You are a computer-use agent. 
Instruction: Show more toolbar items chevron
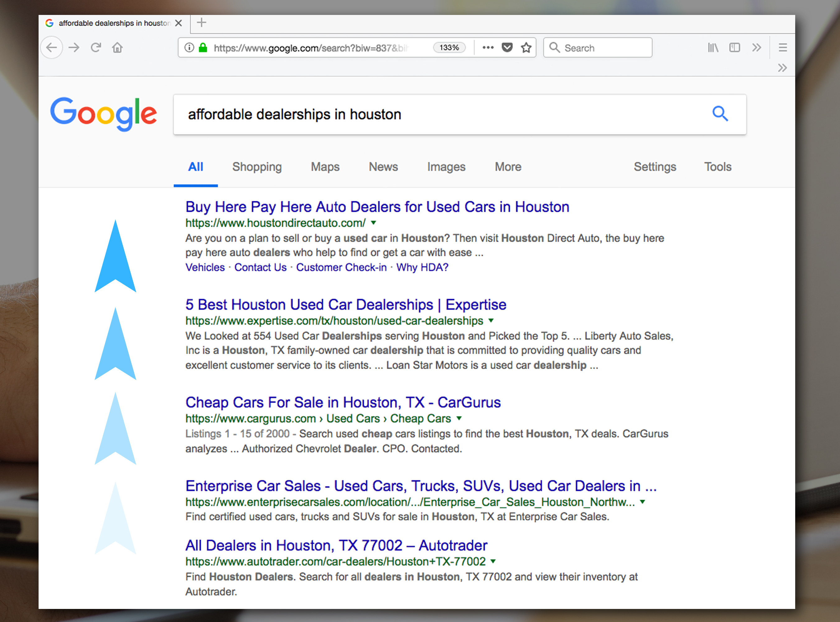[756, 48]
